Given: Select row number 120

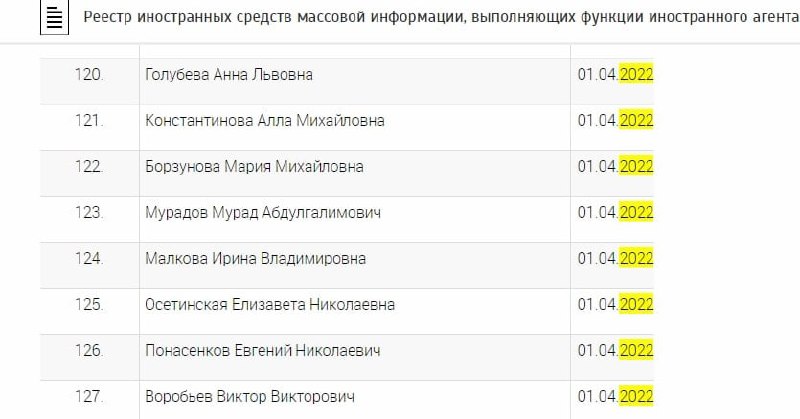Looking at the screenshot, I should (x=89, y=75).
